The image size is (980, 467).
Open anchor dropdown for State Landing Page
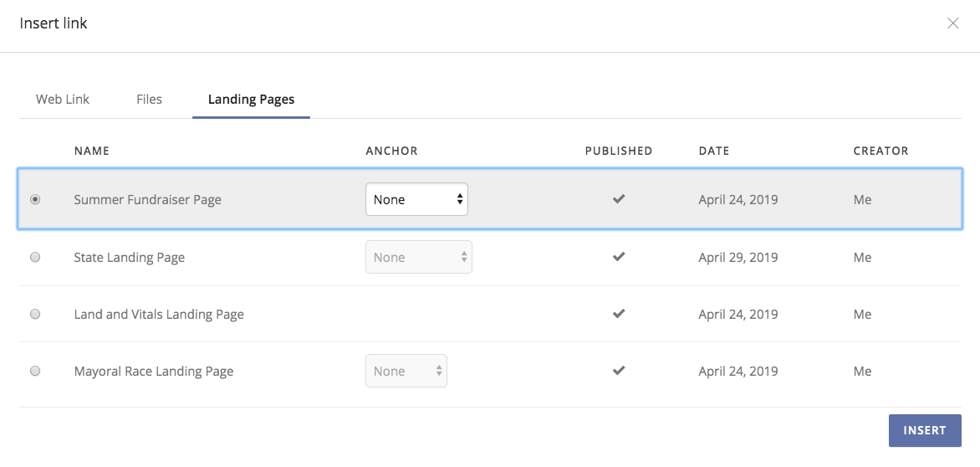click(419, 257)
